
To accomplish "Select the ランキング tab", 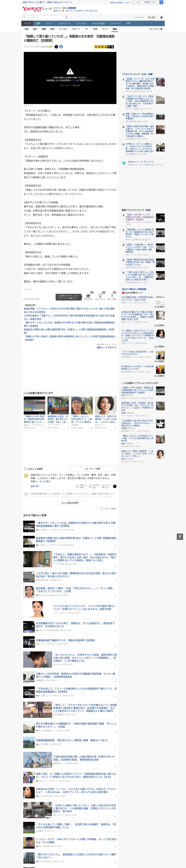I will (x=115, y=24).
